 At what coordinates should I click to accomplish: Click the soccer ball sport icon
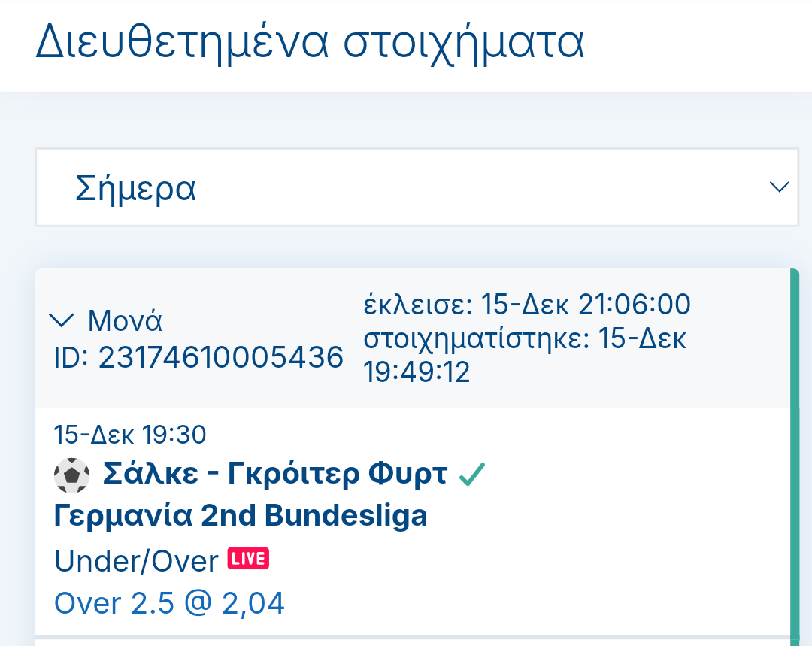tap(71, 475)
